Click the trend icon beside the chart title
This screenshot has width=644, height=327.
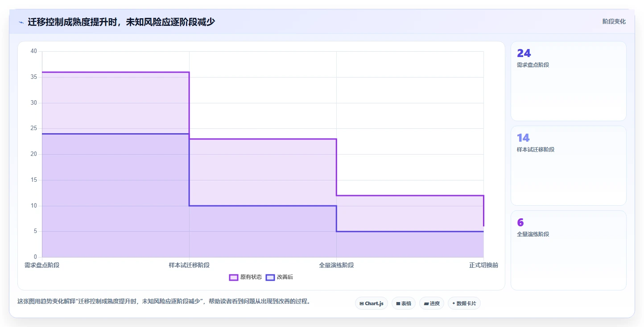21,22
